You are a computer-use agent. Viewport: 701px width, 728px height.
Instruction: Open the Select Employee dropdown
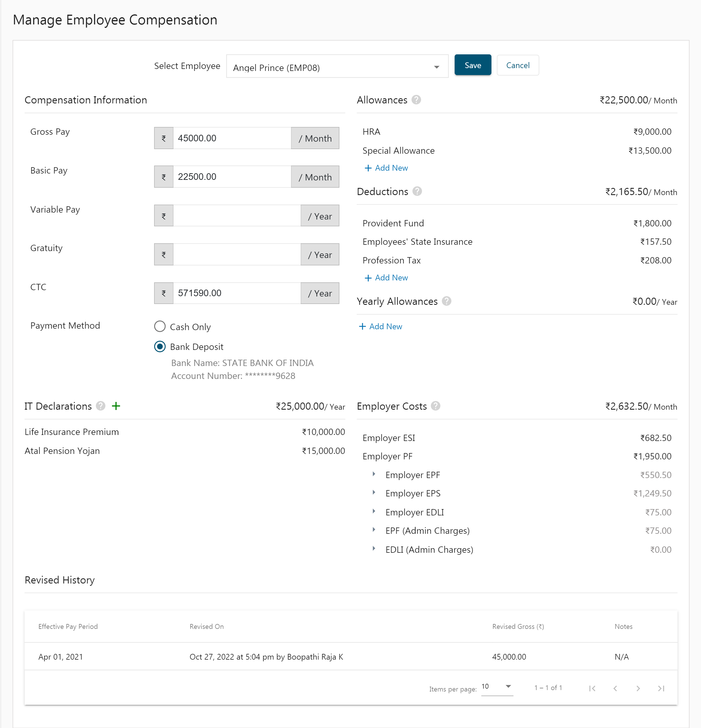pyautogui.click(x=337, y=66)
